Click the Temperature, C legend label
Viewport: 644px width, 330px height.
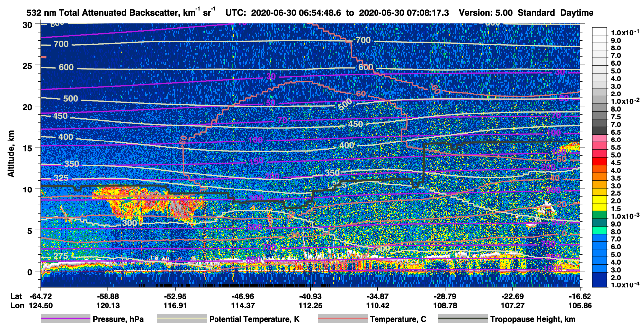(x=398, y=319)
